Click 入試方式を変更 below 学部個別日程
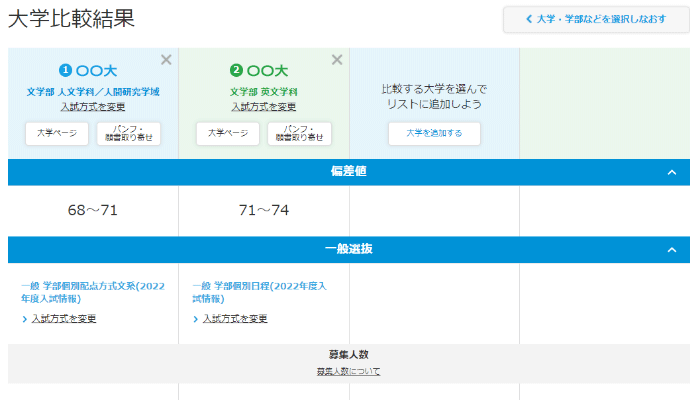This screenshot has width=700, height=400. click(235, 319)
